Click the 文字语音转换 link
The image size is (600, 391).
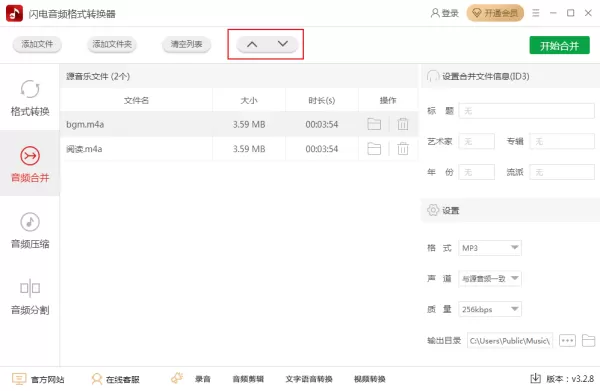309,379
